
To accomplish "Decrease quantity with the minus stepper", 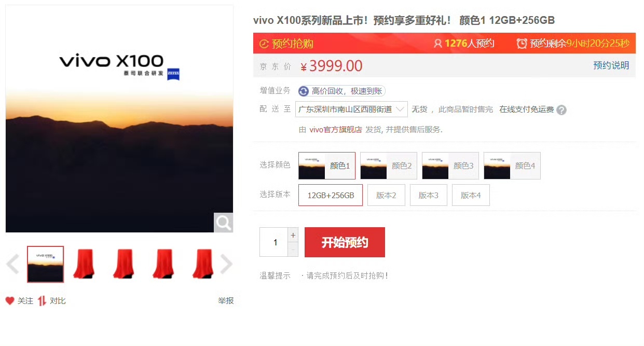I will click(x=293, y=250).
